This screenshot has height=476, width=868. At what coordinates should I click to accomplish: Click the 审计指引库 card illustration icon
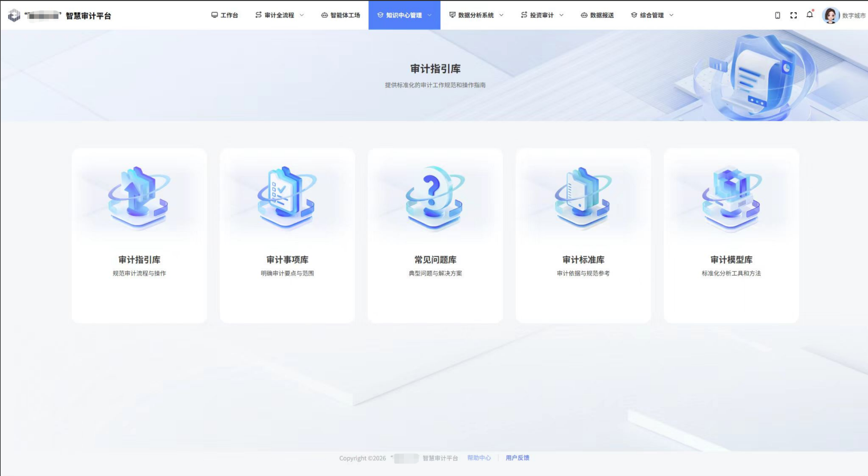(139, 198)
